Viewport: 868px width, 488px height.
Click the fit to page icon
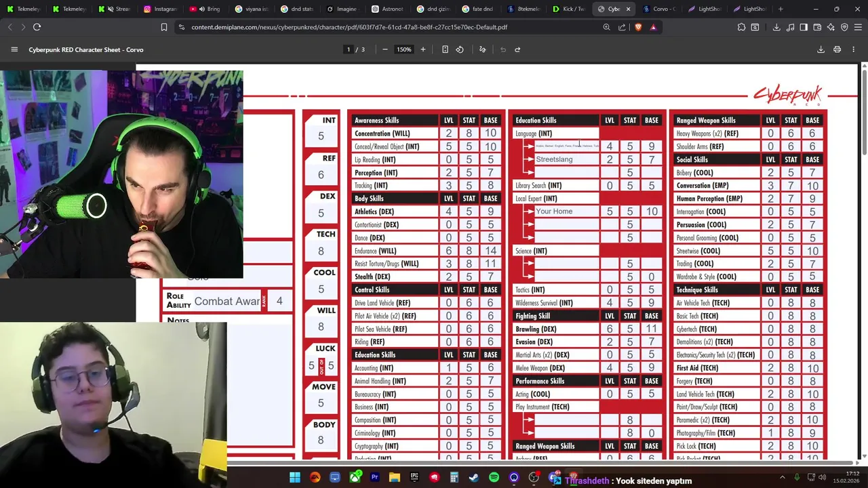point(445,49)
